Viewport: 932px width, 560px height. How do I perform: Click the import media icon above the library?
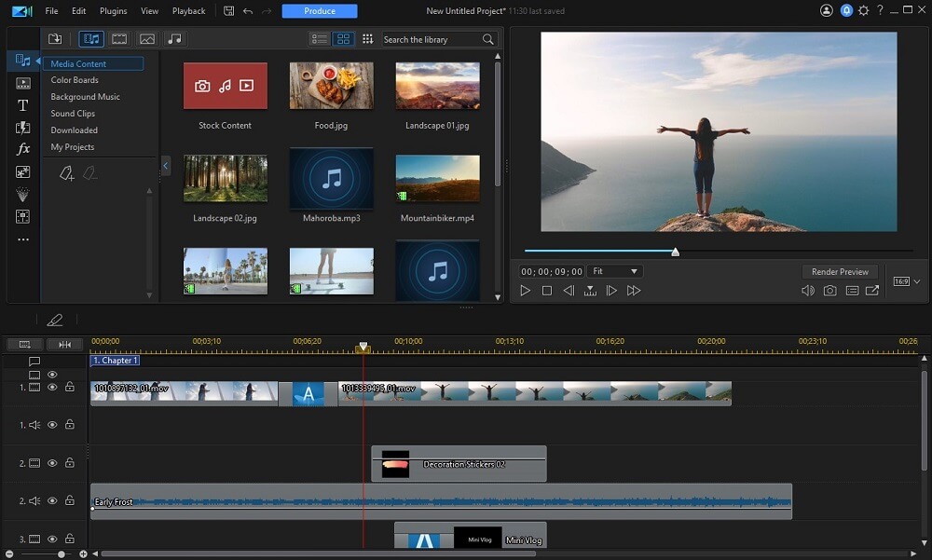[x=55, y=38]
